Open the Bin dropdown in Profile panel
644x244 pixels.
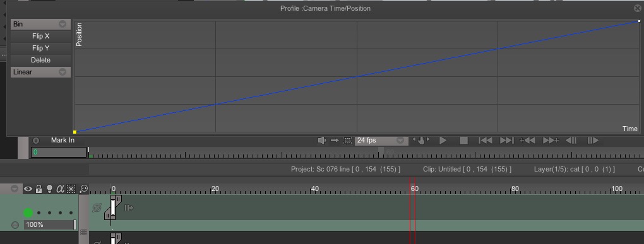(x=40, y=24)
